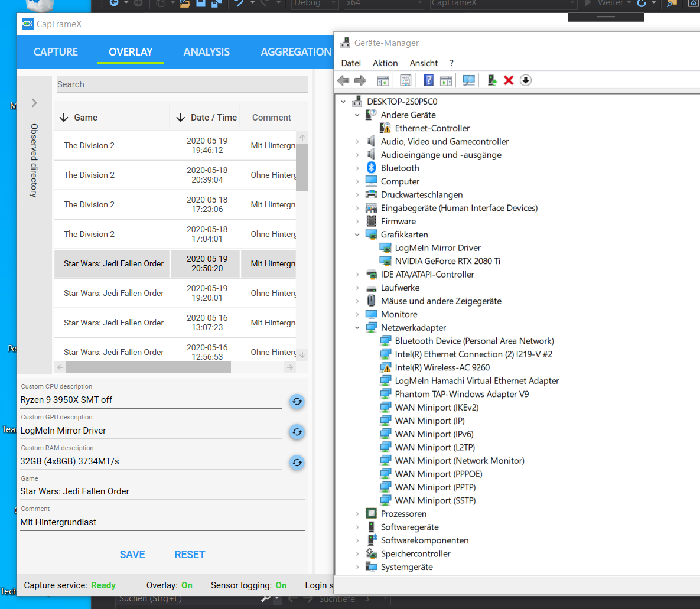Viewport: 700px width, 609px height.
Task: Select The Division 2 record from 17:04:01
Action: pos(175,234)
